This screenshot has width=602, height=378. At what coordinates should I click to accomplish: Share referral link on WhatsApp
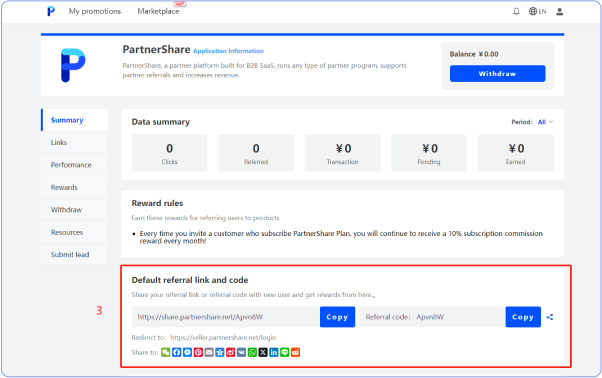(252, 352)
